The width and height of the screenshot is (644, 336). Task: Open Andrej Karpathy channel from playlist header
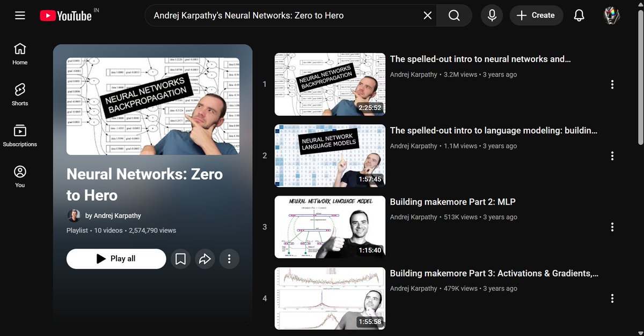click(x=113, y=215)
